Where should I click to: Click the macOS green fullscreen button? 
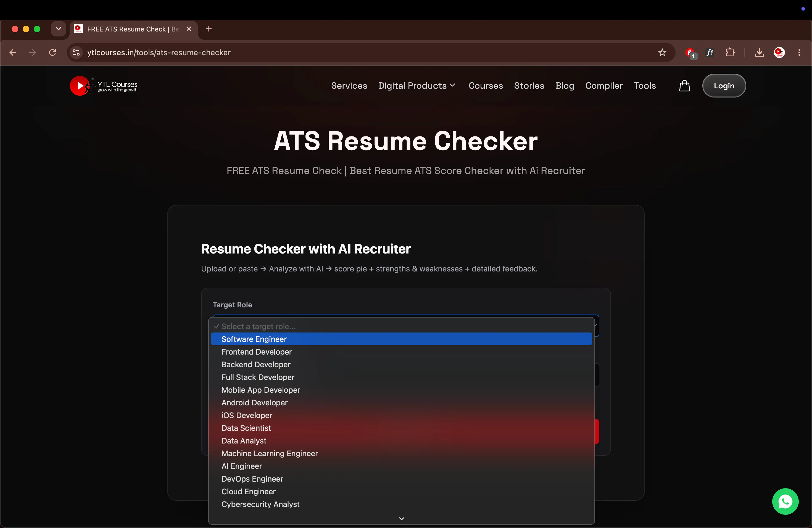[x=37, y=29]
